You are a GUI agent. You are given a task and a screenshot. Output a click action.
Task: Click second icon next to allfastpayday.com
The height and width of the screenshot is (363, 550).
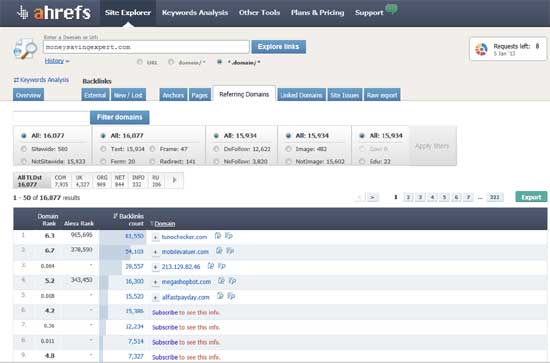click(x=231, y=296)
